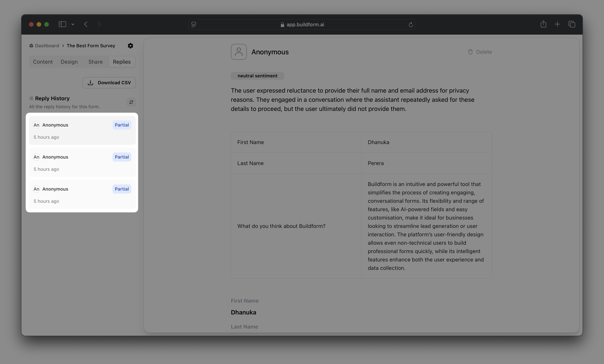Delete this Anonymous reply
Screen dimensions: 604x364
point(480,52)
